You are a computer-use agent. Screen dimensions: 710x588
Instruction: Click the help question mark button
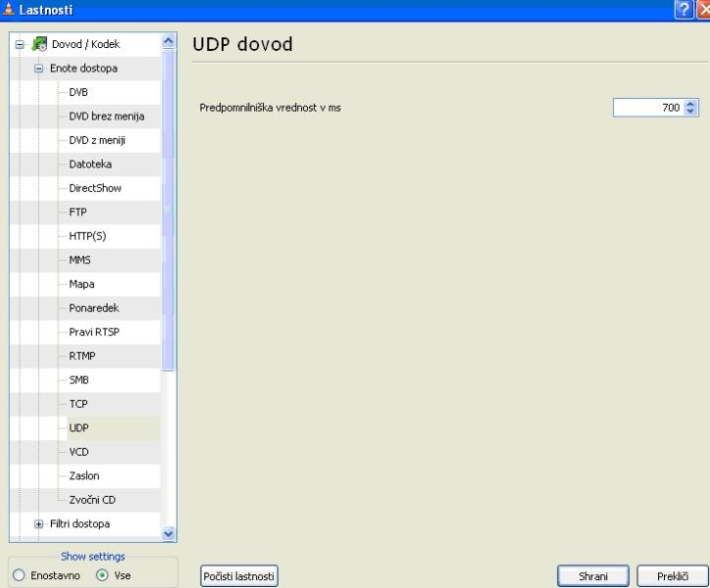[682, 9]
